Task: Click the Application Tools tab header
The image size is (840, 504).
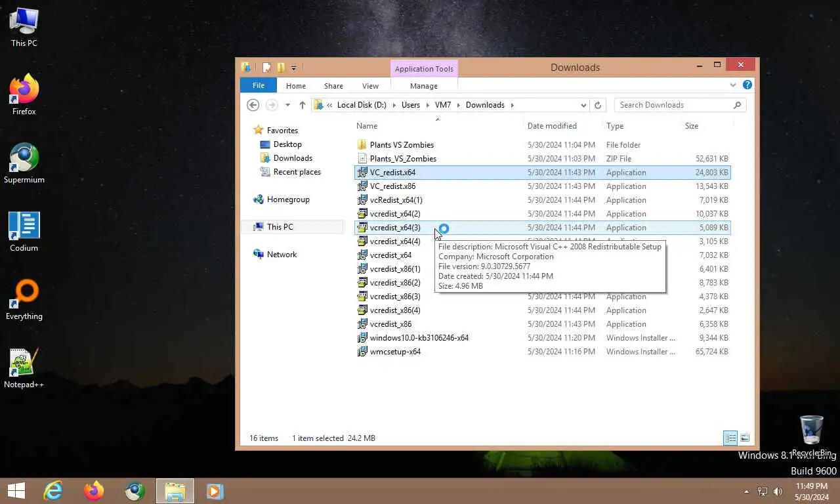Action: tap(424, 69)
